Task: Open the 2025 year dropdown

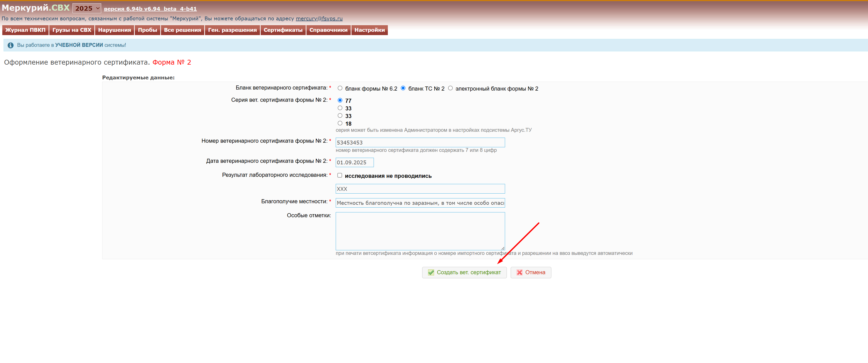Action: pyautogui.click(x=87, y=8)
